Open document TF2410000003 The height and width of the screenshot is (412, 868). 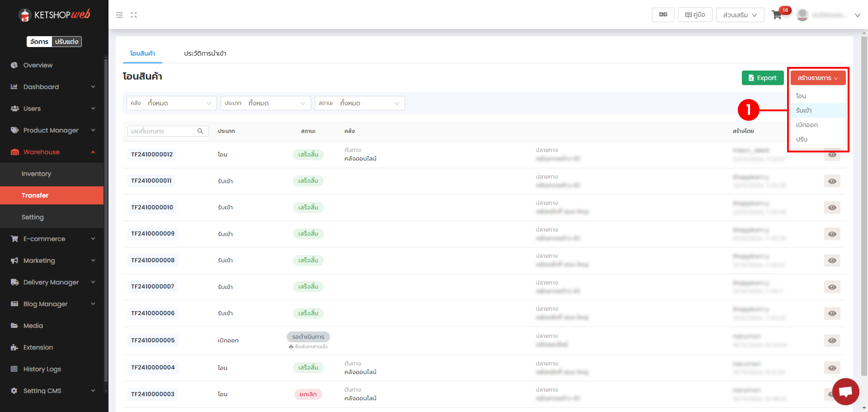point(153,394)
